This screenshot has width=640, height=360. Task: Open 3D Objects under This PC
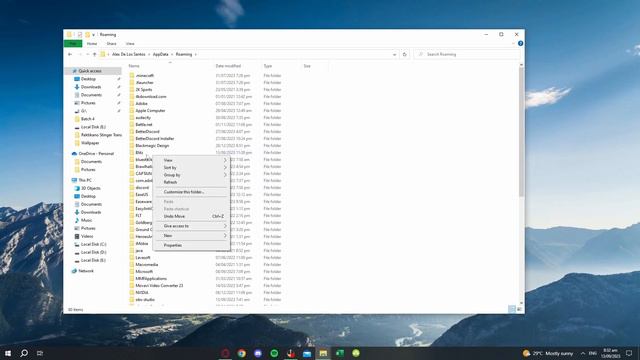90,189
